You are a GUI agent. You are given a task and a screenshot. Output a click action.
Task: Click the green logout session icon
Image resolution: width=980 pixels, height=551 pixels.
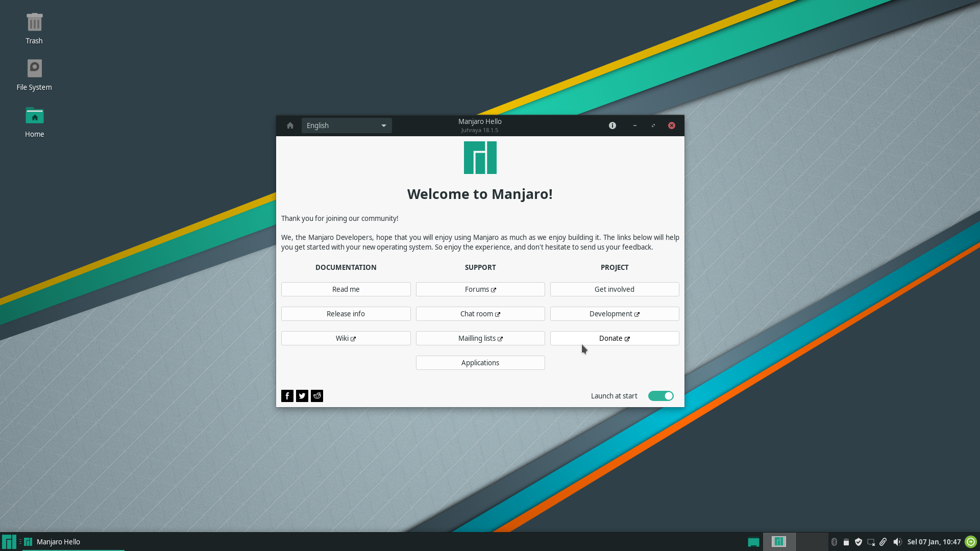point(971,542)
